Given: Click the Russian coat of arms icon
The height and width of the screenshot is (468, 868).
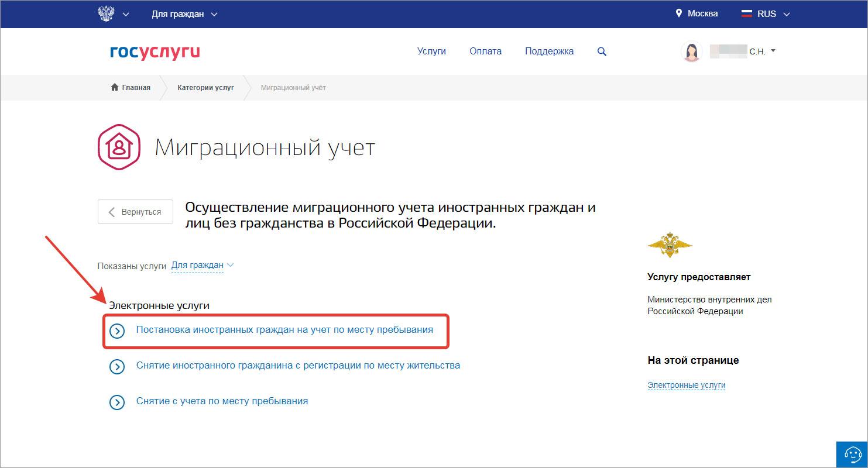Looking at the screenshot, I should [x=105, y=13].
